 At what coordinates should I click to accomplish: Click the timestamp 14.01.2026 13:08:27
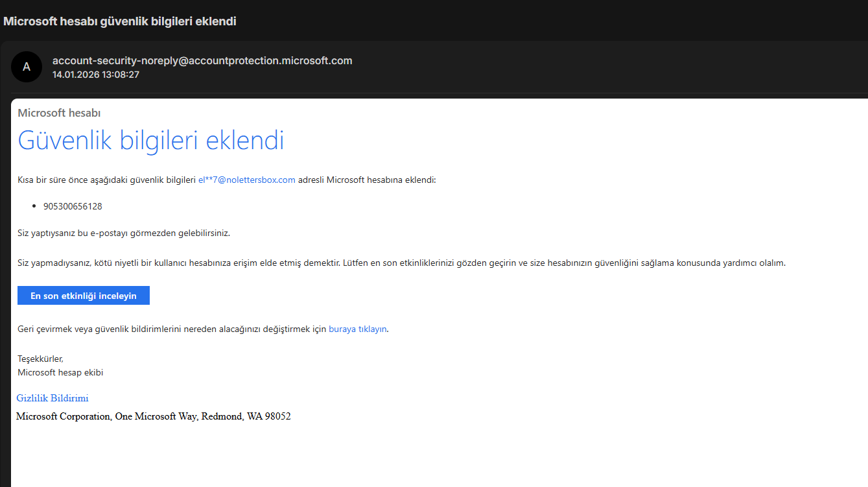(x=96, y=75)
